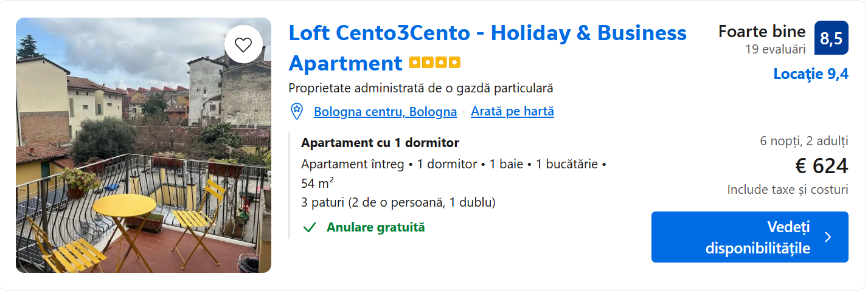The width and height of the screenshot is (868, 299).
Task: Open the Bologna centru, Bologna link
Action: click(385, 112)
